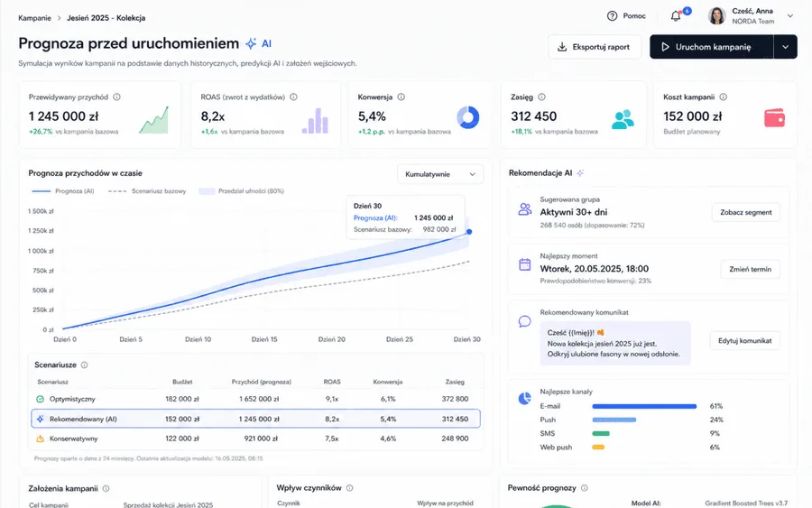Viewport: 812px width, 508px height.
Task: Click the E-mail channel progress bar
Action: click(644, 407)
